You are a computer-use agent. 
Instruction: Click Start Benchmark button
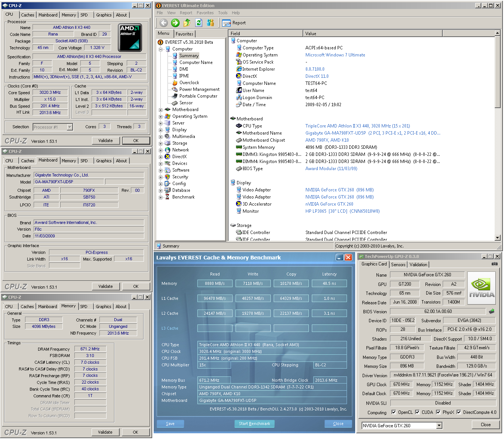pyautogui.click(x=255, y=424)
